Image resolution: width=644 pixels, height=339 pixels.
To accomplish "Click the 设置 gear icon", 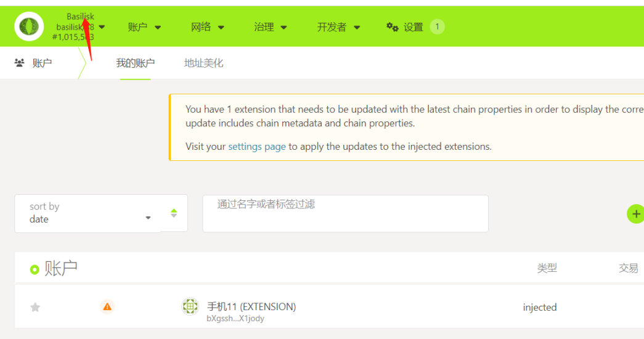I will point(392,27).
